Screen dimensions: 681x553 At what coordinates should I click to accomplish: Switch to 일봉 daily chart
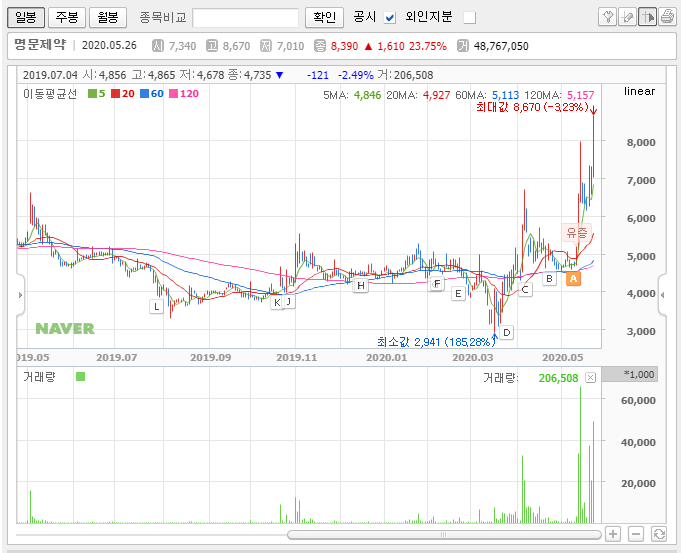[x=26, y=17]
